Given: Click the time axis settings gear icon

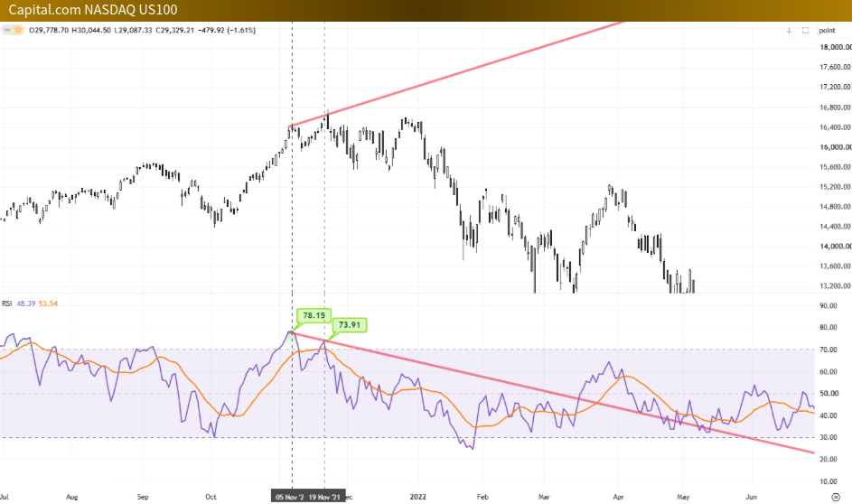Looking at the screenshot, I should [x=836, y=497].
